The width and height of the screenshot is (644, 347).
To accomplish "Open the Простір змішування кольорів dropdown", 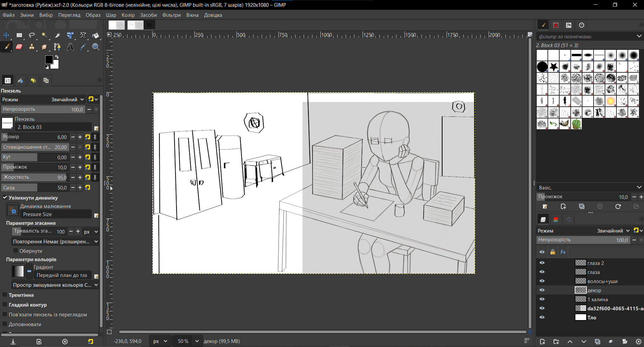I will click(x=55, y=285).
